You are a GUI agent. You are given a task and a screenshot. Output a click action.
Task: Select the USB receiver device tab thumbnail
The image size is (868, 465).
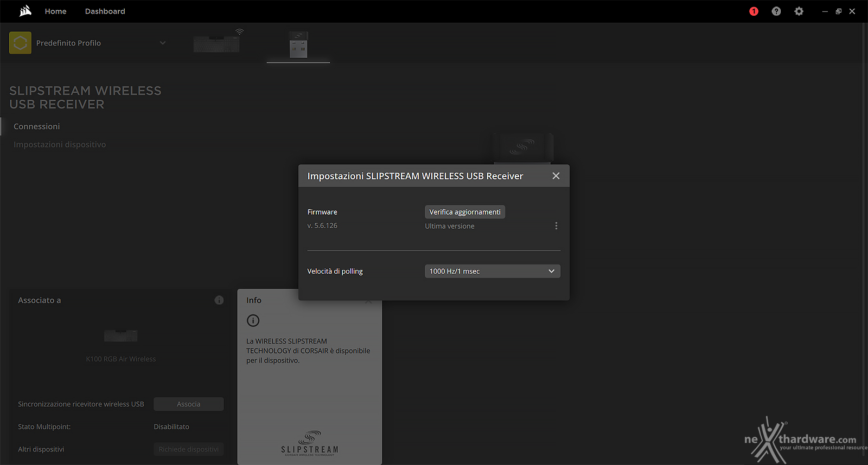tap(298, 44)
